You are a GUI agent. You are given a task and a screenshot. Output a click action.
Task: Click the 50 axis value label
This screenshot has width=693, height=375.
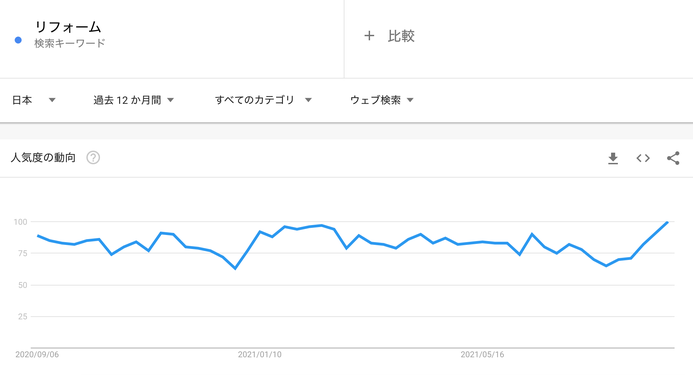23,285
